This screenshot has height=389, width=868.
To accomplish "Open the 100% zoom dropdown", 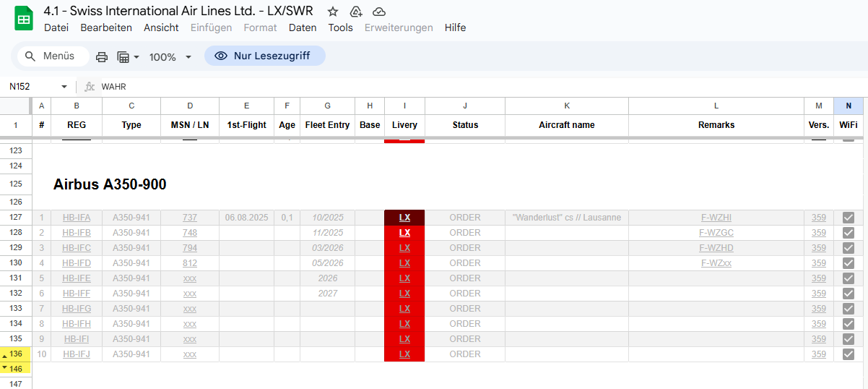I will [x=170, y=56].
